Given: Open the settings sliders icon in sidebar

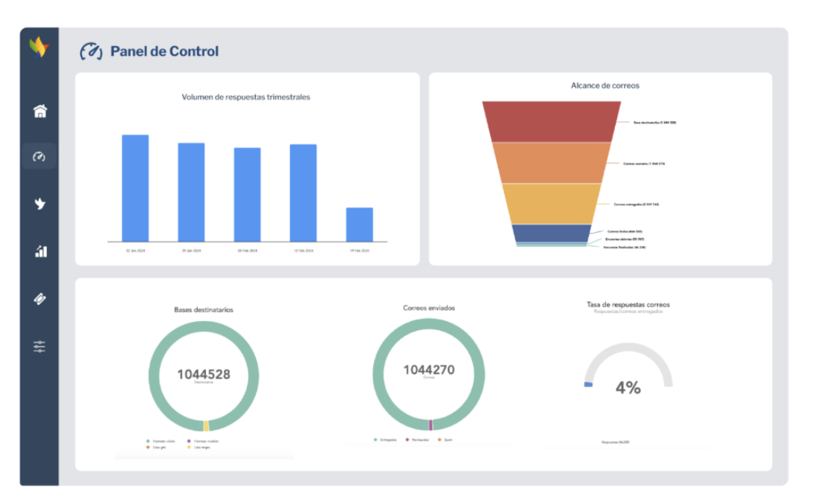Looking at the screenshot, I should (39, 346).
